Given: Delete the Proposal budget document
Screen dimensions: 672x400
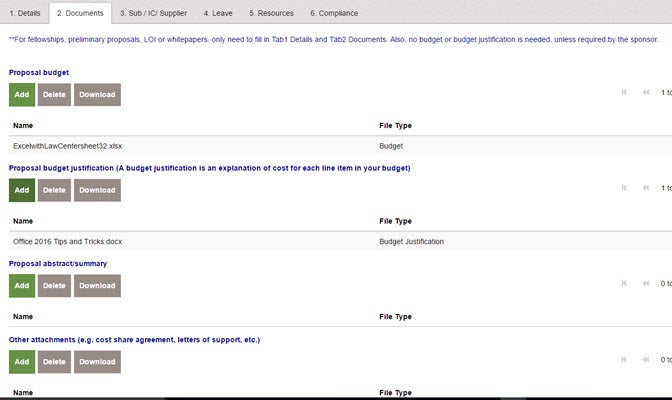Looking at the screenshot, I should (x=54, y=95).
